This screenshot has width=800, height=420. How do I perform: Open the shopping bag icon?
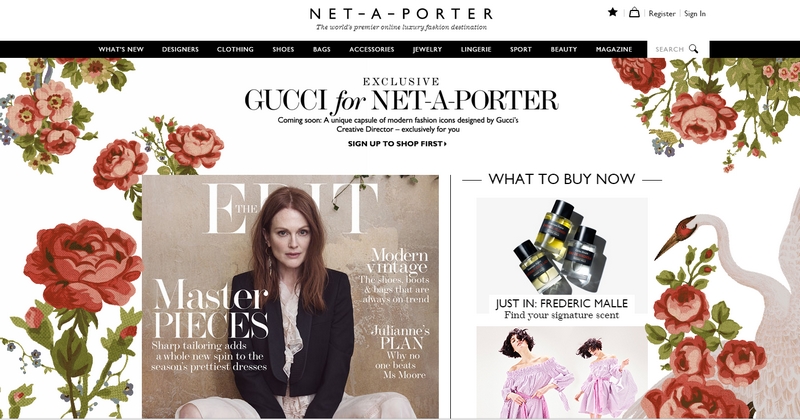pos(634,12)
